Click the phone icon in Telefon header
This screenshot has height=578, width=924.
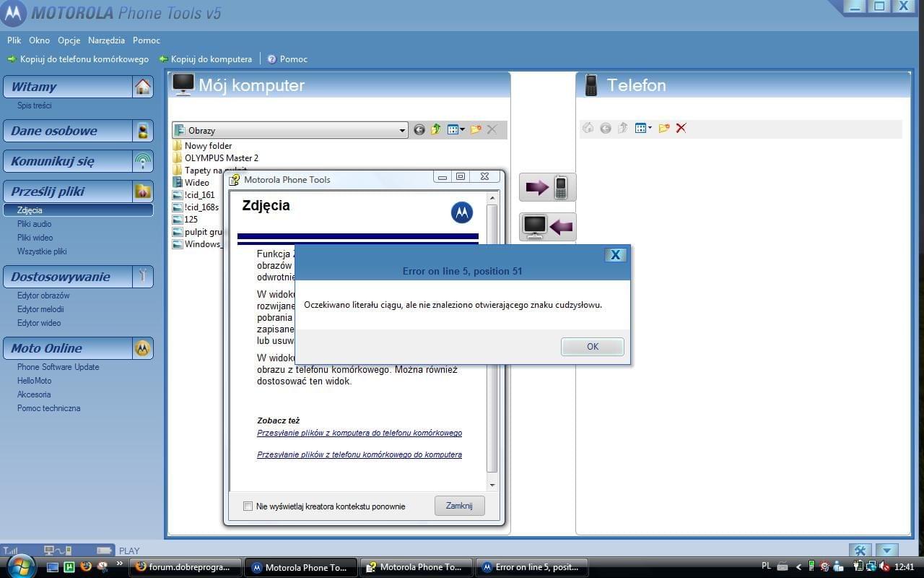pyautogui.click(x=591, y=85)
